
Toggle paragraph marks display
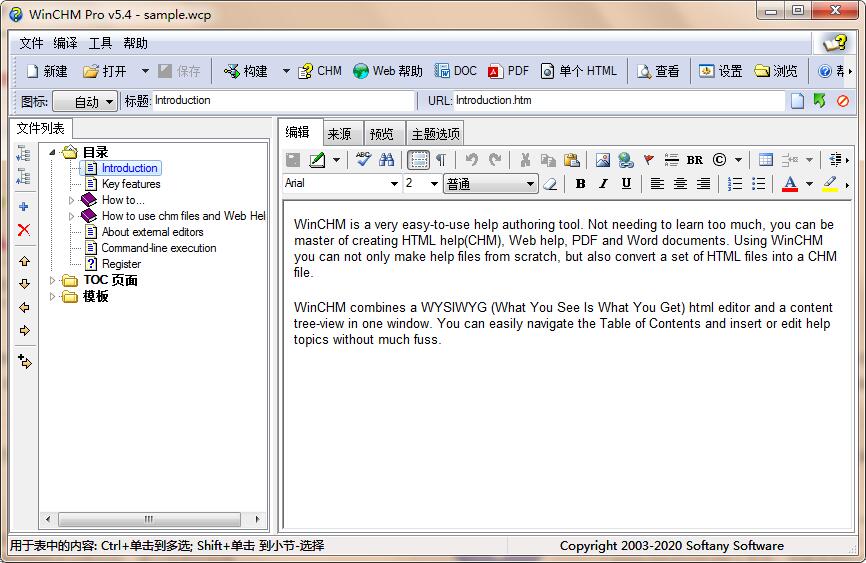441,160
